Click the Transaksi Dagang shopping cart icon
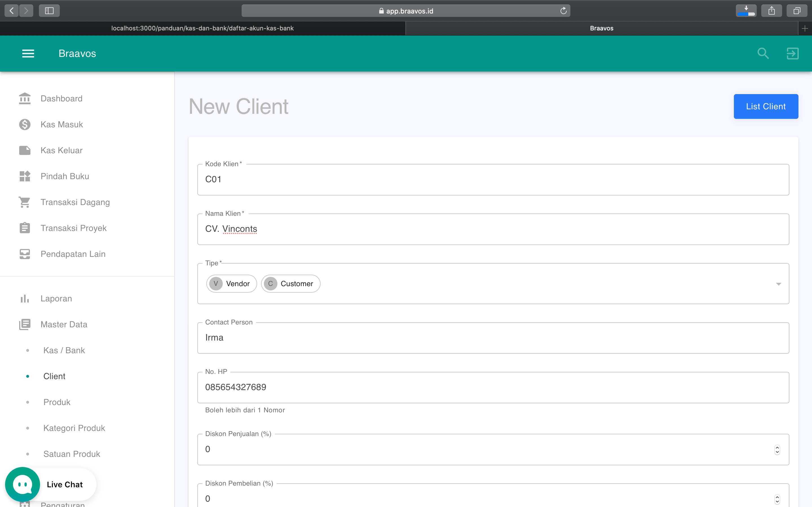812x507 pixels. (x=24, y=202)
